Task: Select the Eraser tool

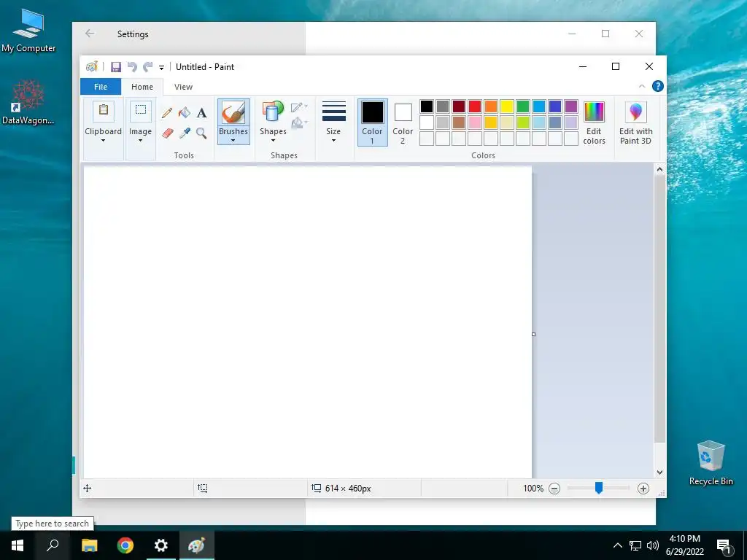Action: coord(167,133)
